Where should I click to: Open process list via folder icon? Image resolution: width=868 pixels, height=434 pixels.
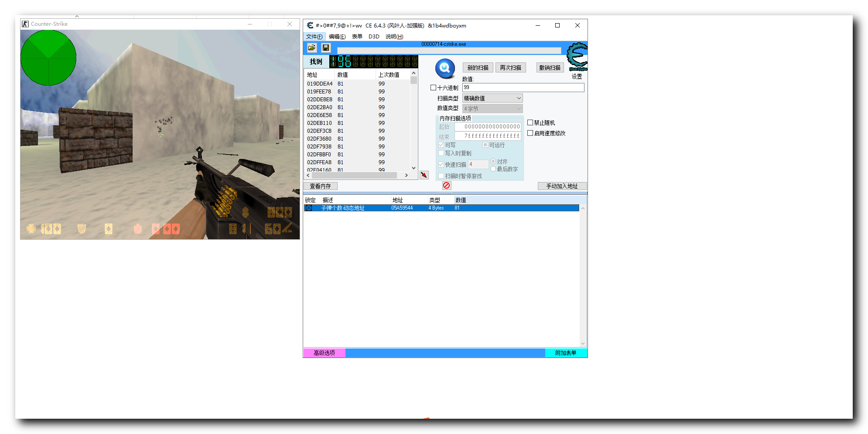tap(312, 48)
